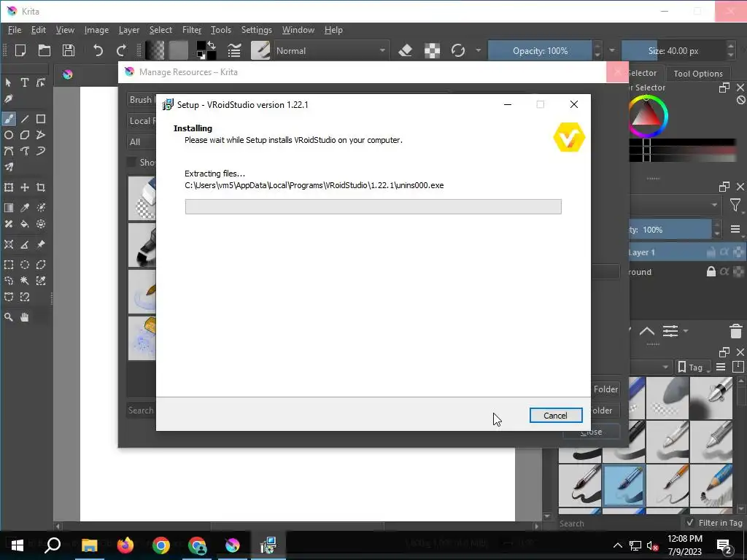Image resolution: width=747 pixels, height=560 pixels.
Task: Select the Calligraphy tool
Action: [9, 99]
